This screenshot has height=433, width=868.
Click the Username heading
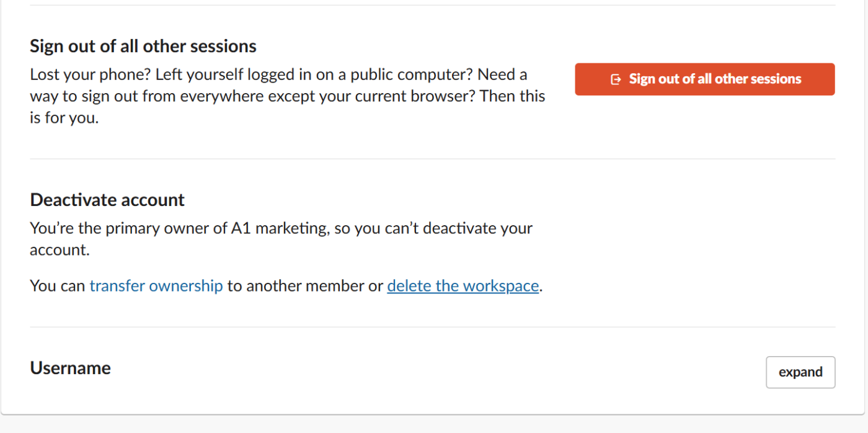click(x=70, y=368)
